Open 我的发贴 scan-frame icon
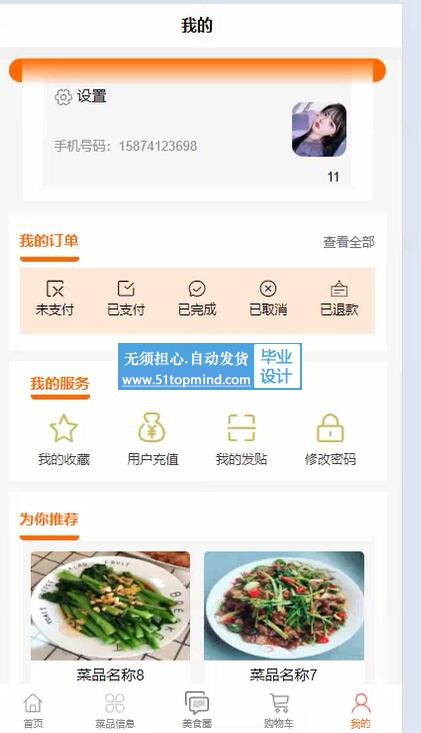This screenshot has width=421, height=733. (241, 428)
